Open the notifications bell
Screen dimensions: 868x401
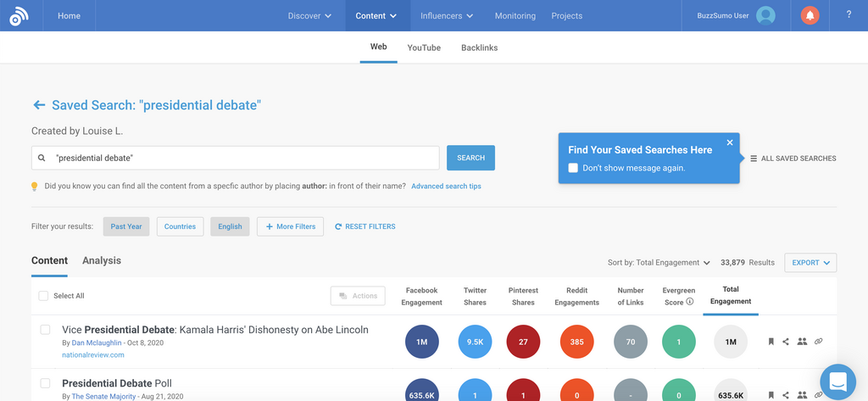tap(810, 15)
